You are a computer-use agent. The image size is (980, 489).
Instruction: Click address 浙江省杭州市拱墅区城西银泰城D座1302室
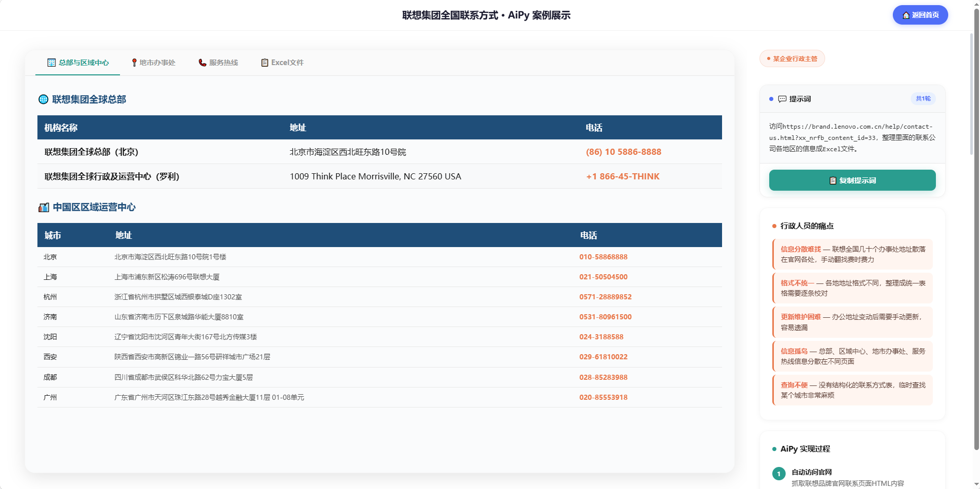tap(178, 297)
